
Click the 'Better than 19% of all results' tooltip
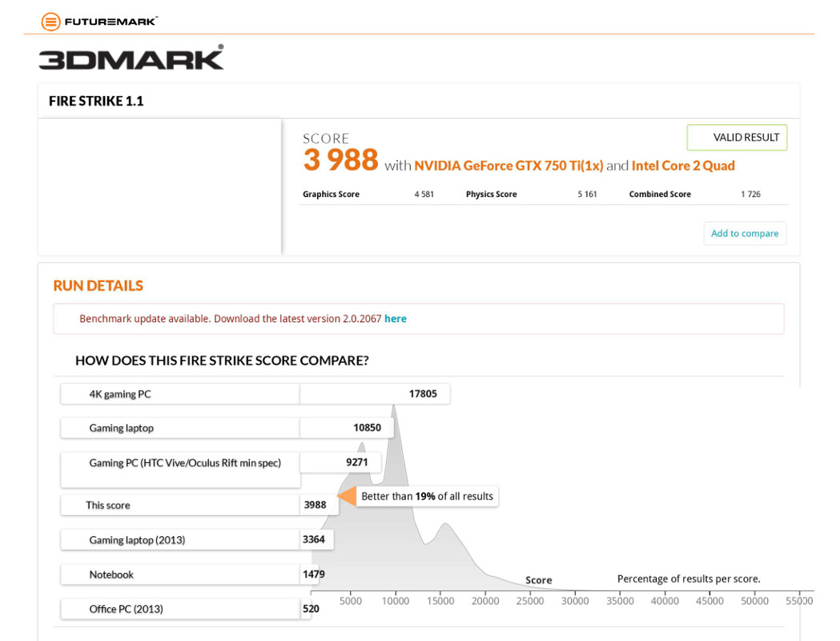click(427, 496)
